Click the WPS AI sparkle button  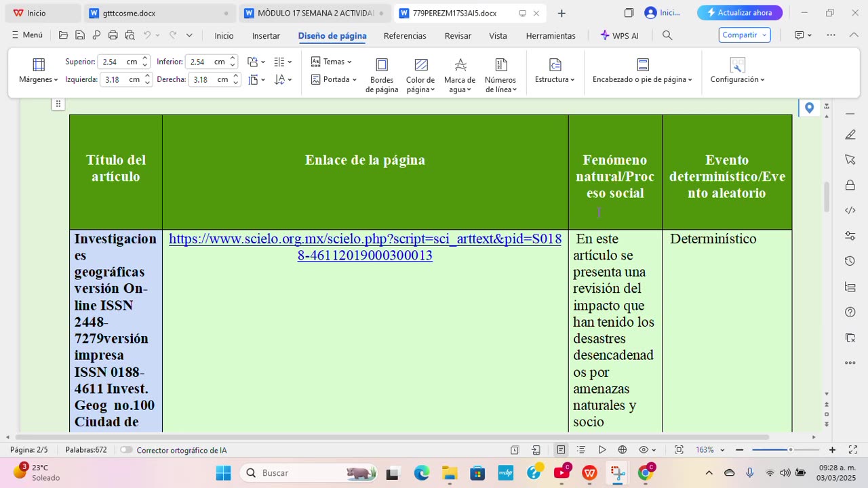point(620,35)
